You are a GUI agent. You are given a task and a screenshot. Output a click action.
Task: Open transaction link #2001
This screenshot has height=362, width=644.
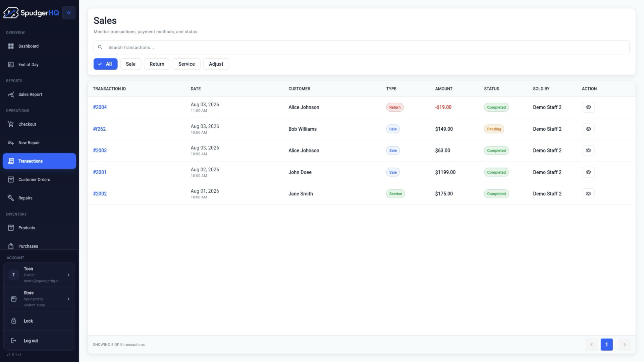tap(100, 172)
